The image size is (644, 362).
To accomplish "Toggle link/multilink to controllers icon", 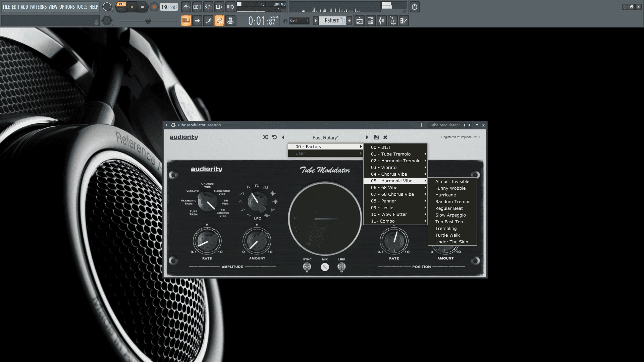I will [x=219, y=21].
